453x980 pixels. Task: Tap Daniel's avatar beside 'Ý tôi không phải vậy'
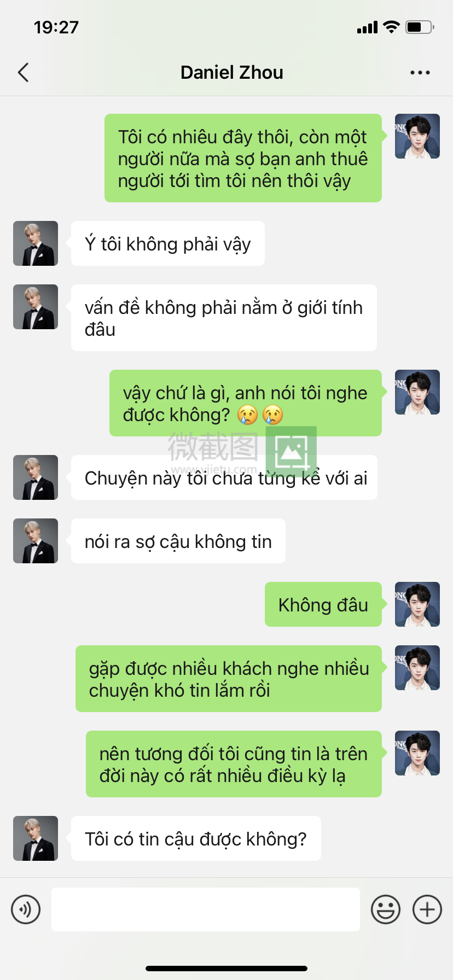click(x=36, y=243)
